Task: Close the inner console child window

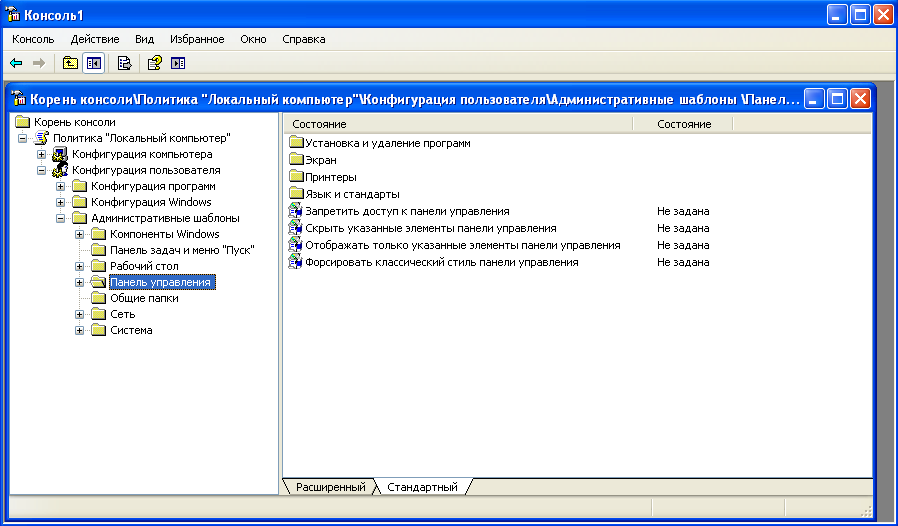Action: pos(860,99)
